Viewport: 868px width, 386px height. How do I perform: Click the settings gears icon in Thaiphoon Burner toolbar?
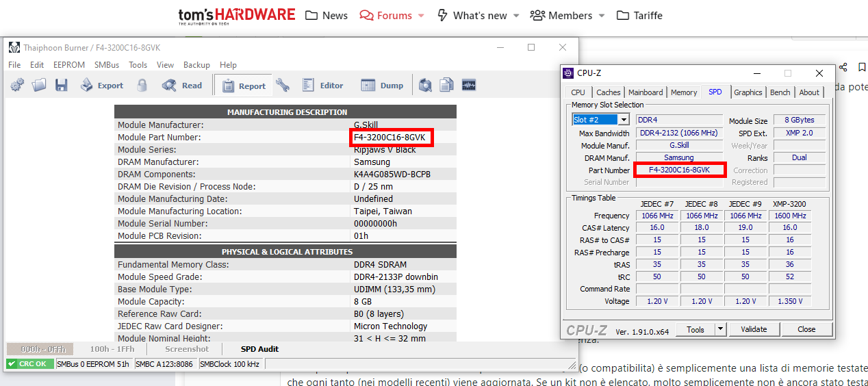click(17, 85)
